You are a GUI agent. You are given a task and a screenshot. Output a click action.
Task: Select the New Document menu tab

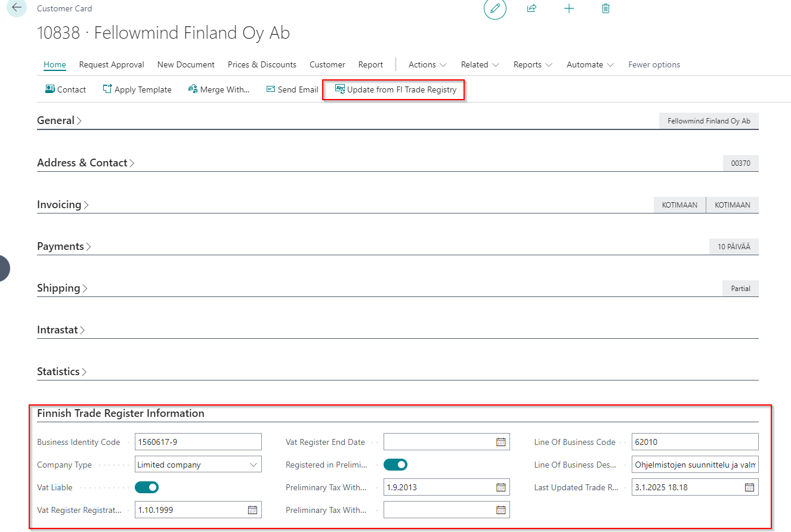186,64
